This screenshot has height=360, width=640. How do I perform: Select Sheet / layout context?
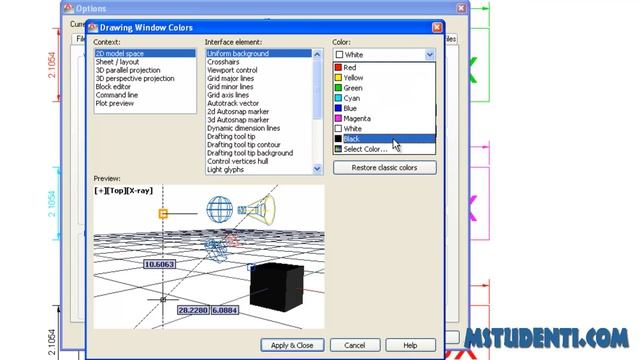145,62
